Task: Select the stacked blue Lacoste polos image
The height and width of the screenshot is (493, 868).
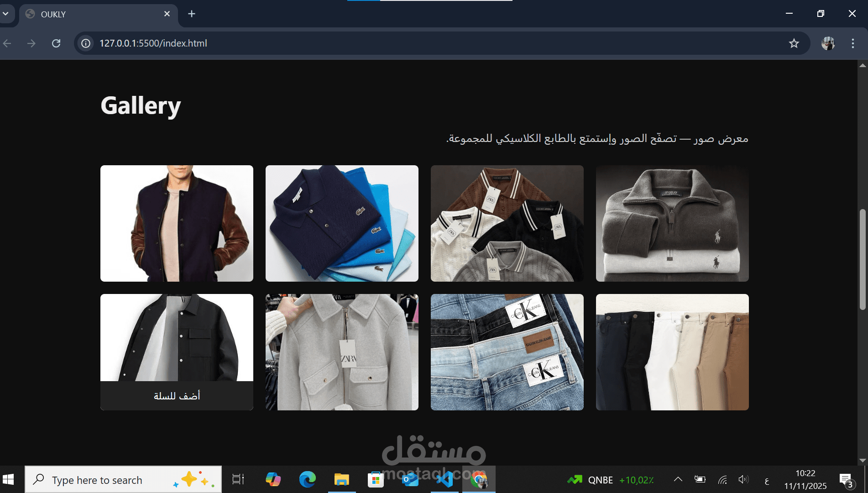Action: coord(342,223)
